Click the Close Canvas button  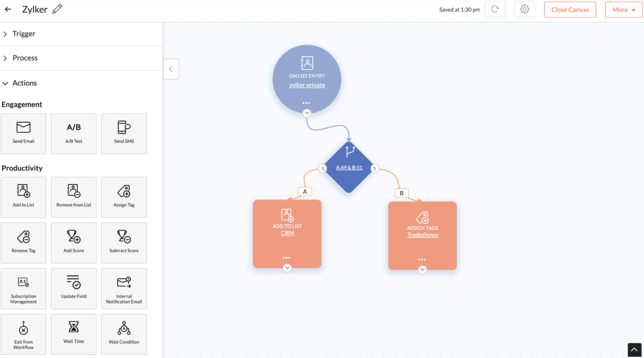pos(570,9)
